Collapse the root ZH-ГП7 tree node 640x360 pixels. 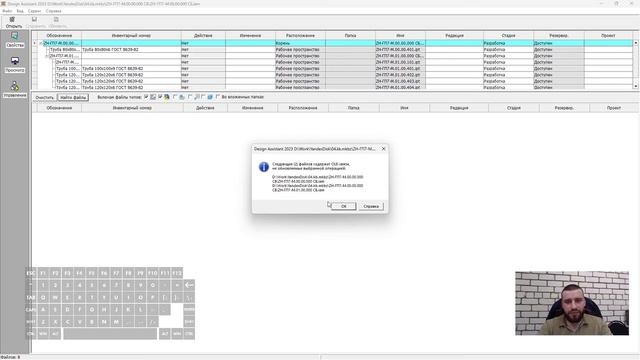pos(41,43)
